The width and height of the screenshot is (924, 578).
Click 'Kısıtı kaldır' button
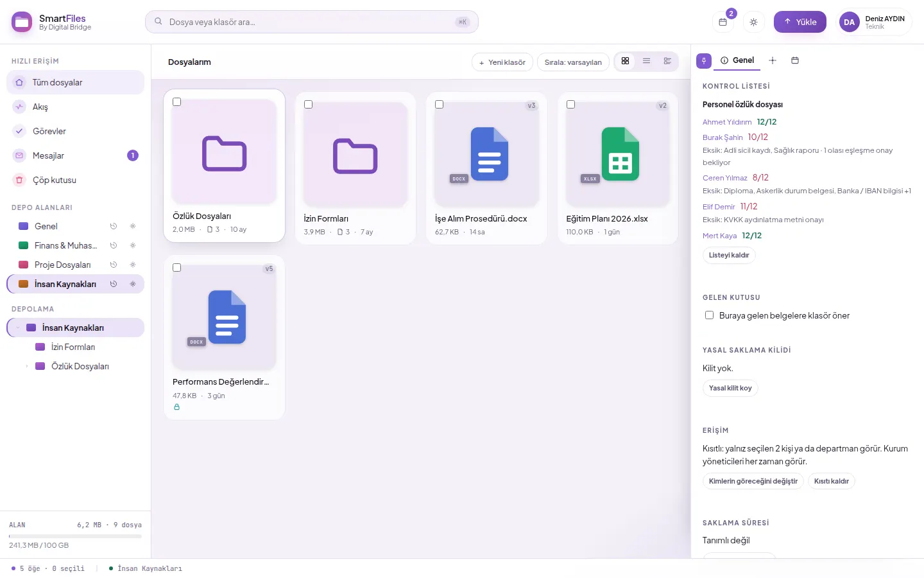click(x=832, y=481)
